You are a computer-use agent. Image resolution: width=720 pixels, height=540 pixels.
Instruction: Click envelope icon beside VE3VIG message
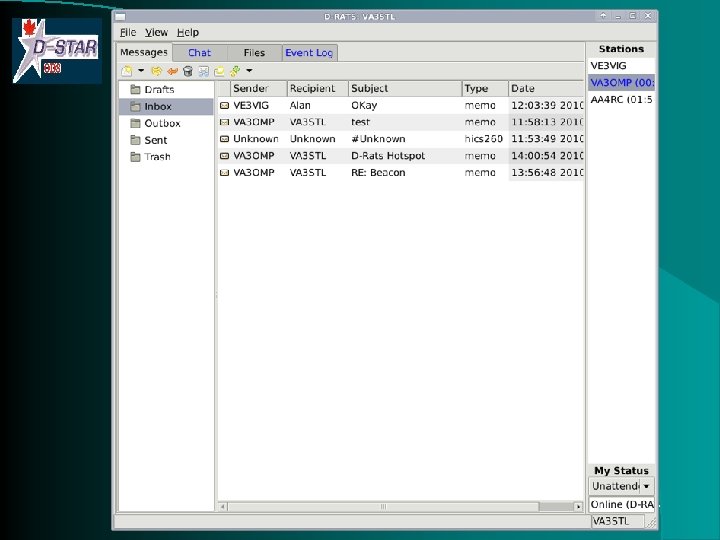[x=225, y=105]
